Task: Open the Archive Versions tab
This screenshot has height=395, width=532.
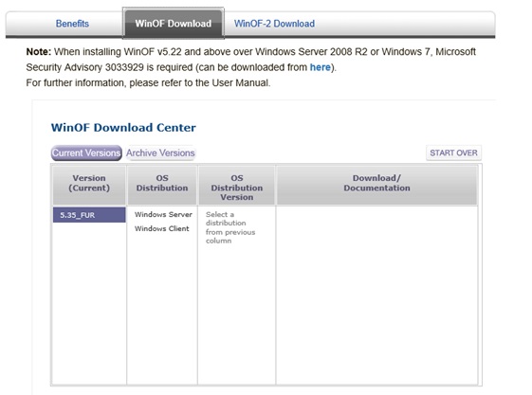Action: 160,153
